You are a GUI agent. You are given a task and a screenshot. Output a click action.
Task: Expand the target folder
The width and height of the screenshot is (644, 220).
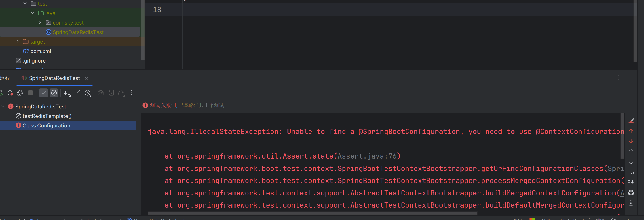[17, 41]
